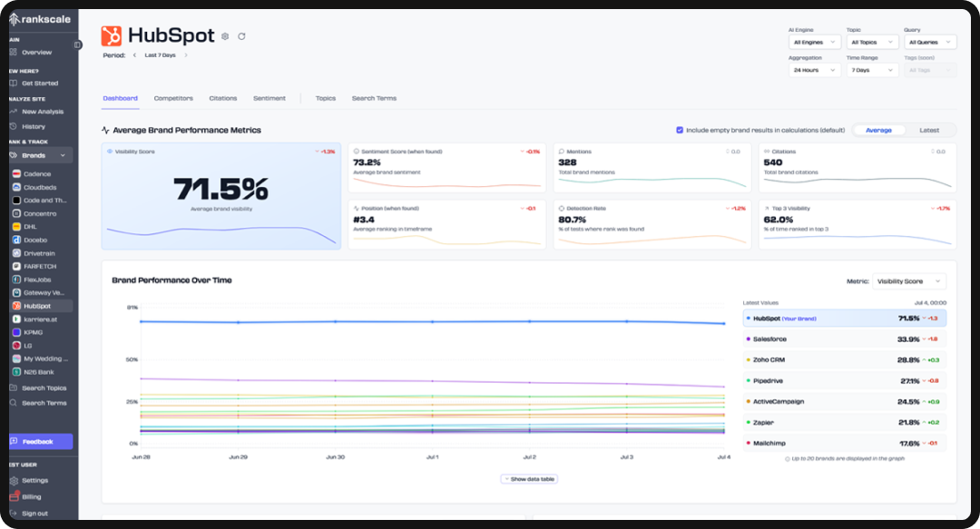Select the HubSpot row in Latest Values

pyautogui.click(x=844, y=318)
